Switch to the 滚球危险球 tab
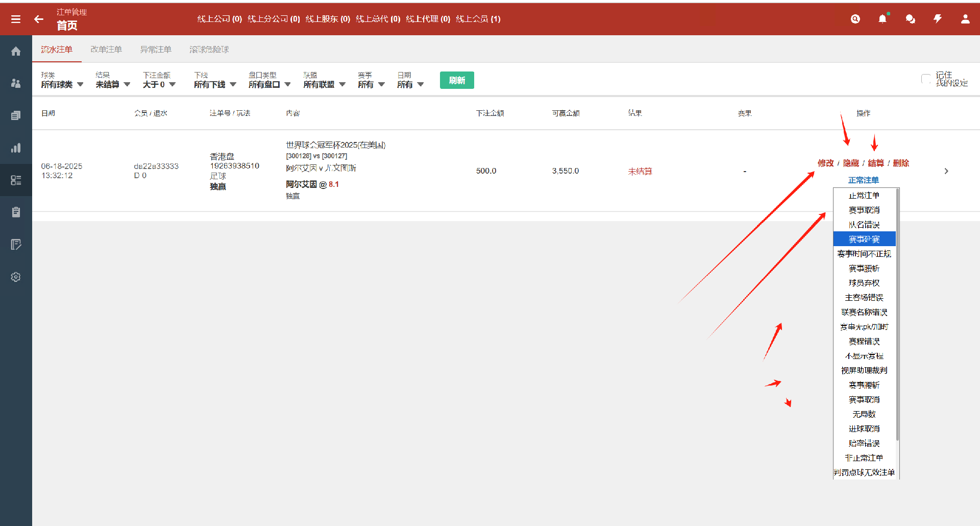This screenshot has height=526, width=980. click(209, 50)
